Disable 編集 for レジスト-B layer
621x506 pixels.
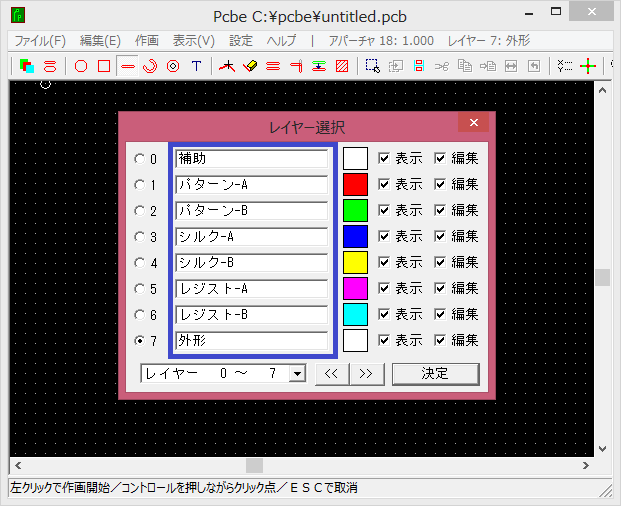point(440,315)
